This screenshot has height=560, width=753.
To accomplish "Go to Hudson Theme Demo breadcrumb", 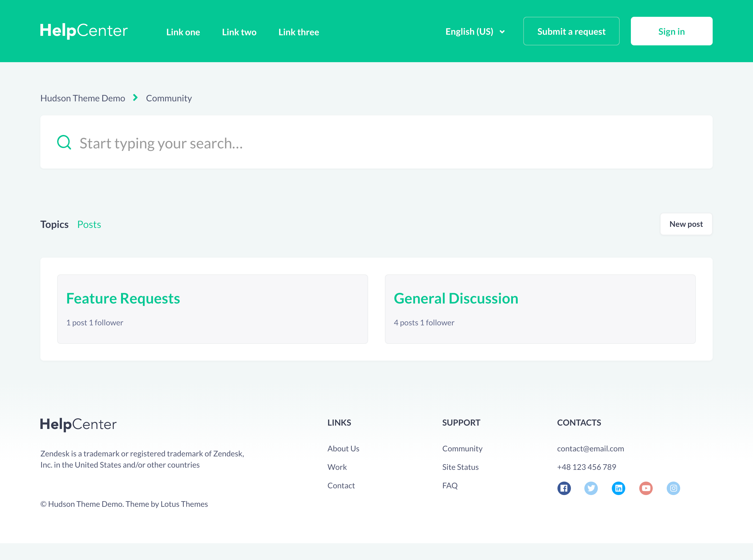I will [82, 98].
